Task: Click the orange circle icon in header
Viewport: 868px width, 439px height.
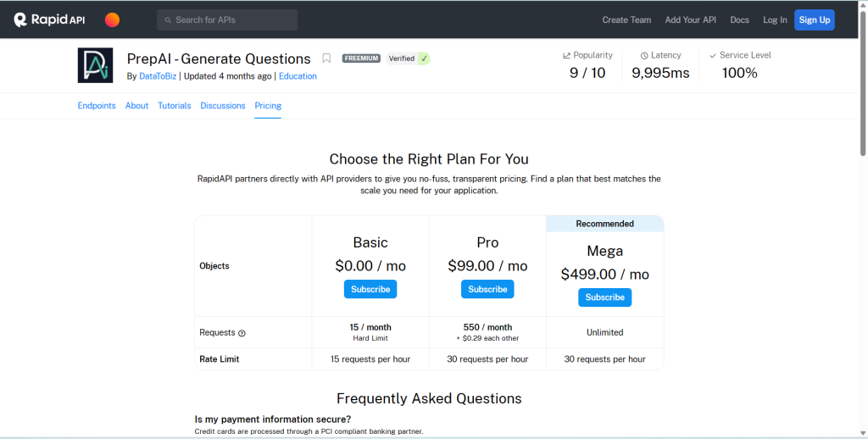Action: (113, 20)
